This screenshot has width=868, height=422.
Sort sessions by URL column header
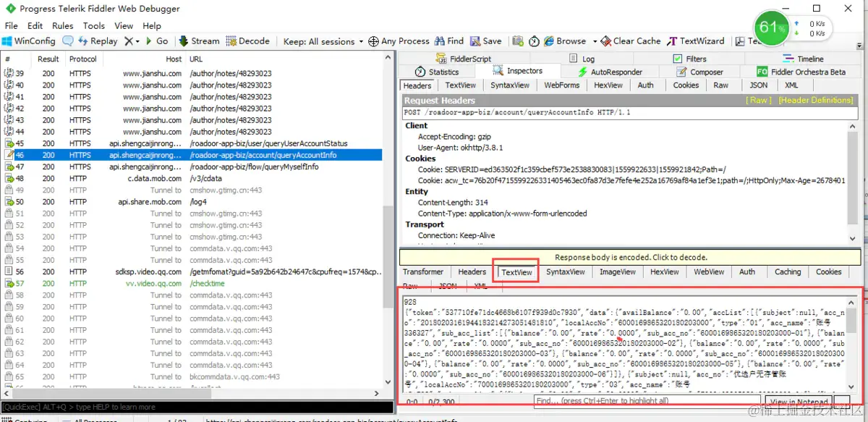tap(284, 59)
